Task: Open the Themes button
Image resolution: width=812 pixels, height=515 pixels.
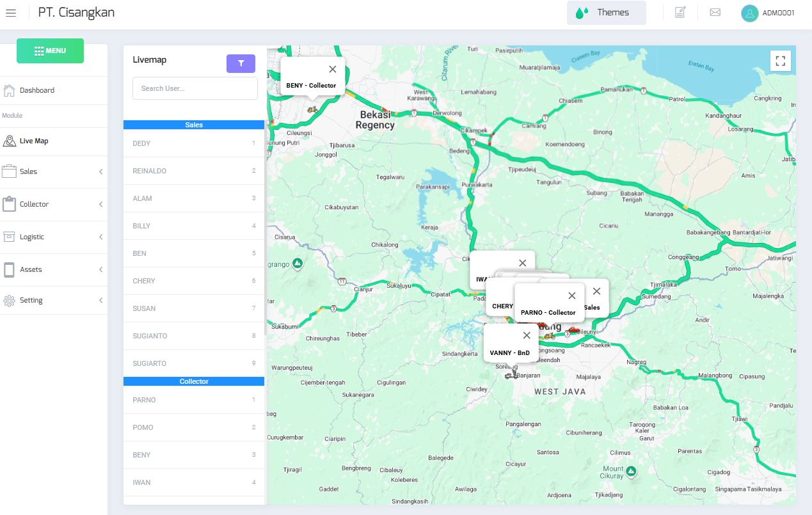Action: [x=606, y=13]
